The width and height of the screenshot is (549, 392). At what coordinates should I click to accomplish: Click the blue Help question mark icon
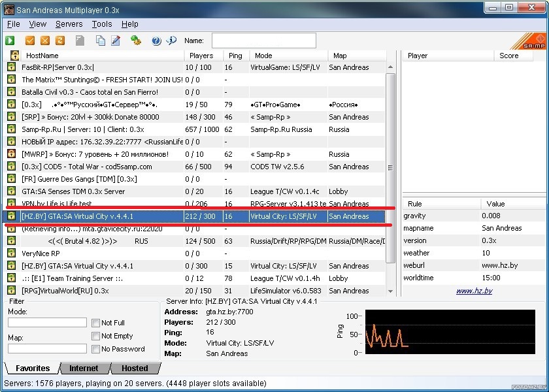pos(156,41)
